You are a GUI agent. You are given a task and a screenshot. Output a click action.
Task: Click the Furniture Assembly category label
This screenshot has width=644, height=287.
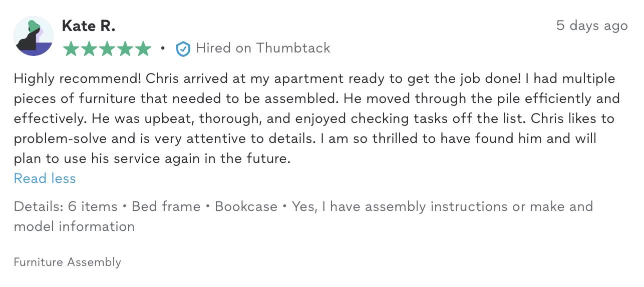point(67,262)
